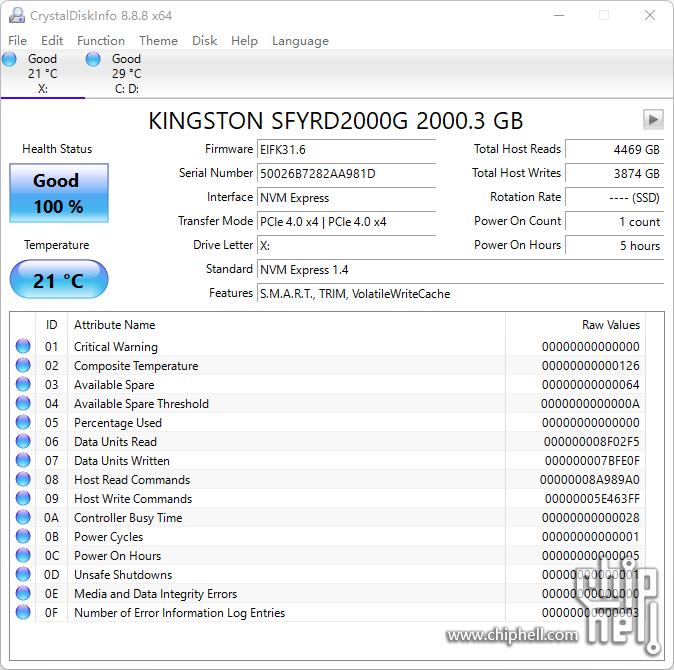Select the X: drive tab

click(43, 73)
